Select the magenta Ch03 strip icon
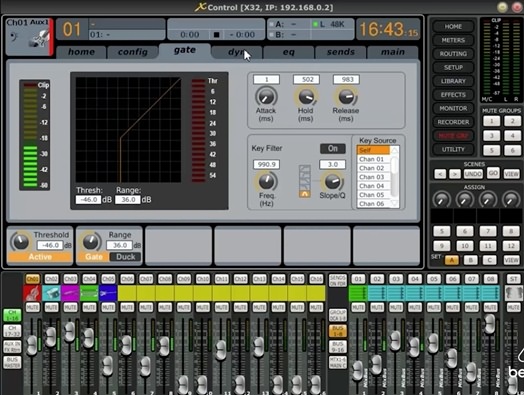 (x=70, y=293)
